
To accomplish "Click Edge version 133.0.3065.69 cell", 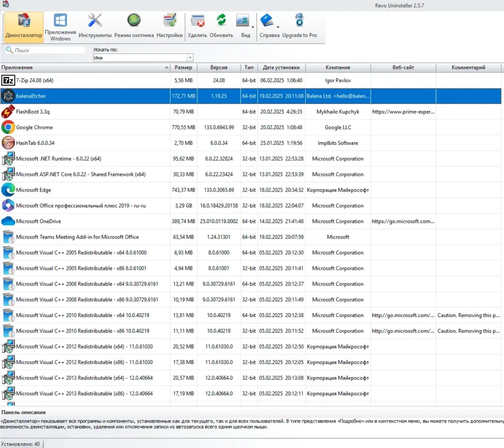I will click(219, 190).
